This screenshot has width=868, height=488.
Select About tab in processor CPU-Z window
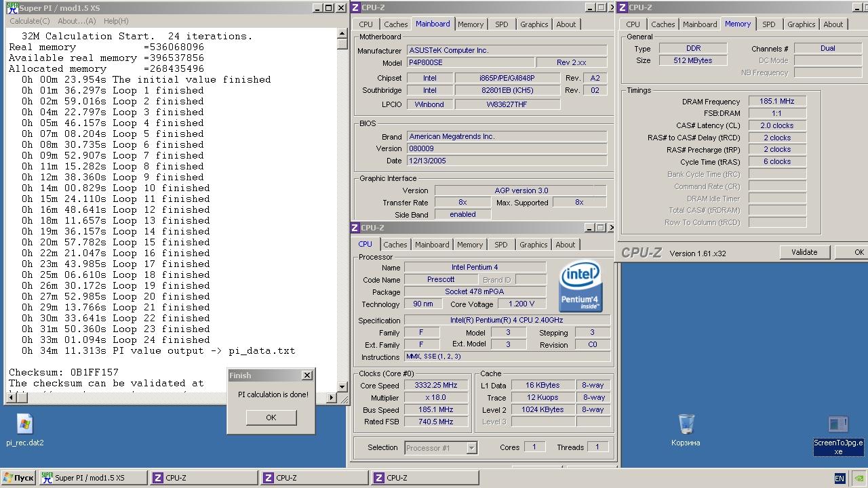tap(566, 245)
